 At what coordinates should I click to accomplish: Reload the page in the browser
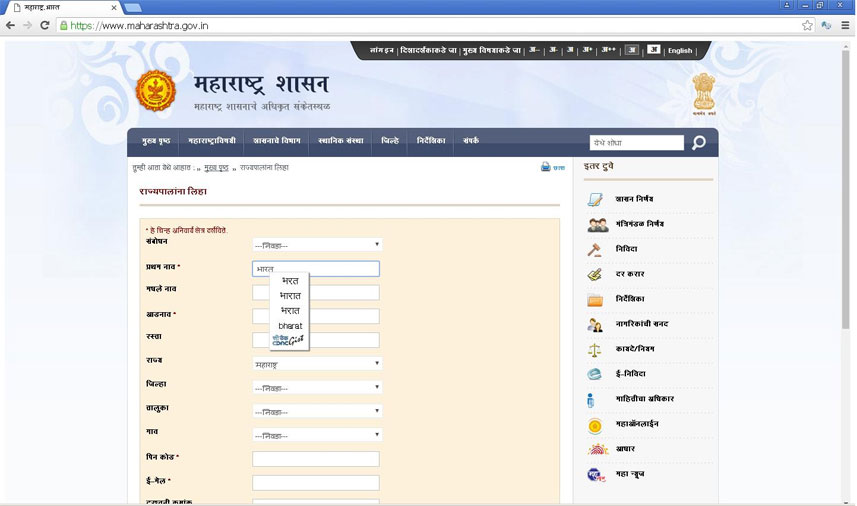tap(45, 25)
